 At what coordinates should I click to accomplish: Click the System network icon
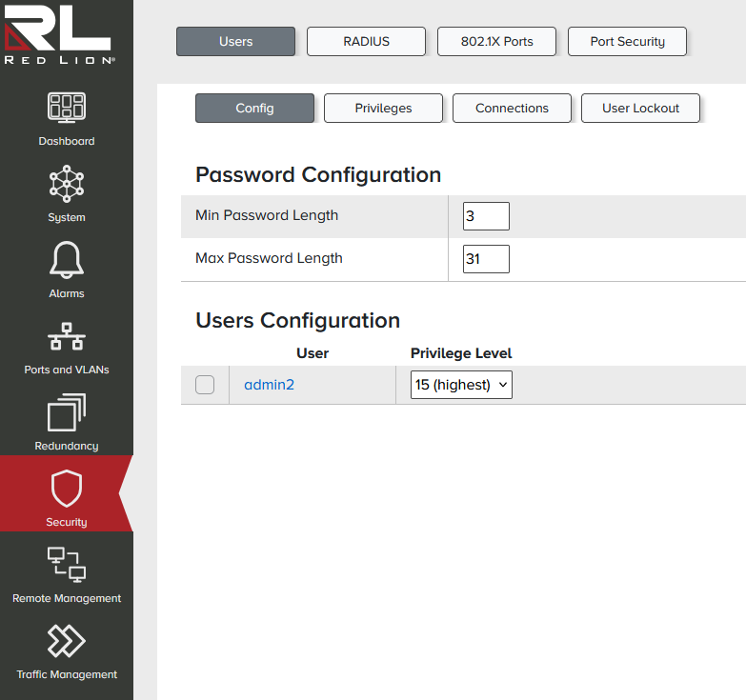click(67, 184)
